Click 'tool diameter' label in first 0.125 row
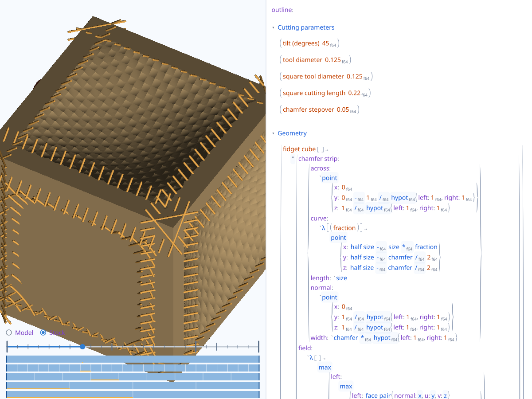Image resolution: width=532 pixels, height=399 pixels. click(302, 60)
